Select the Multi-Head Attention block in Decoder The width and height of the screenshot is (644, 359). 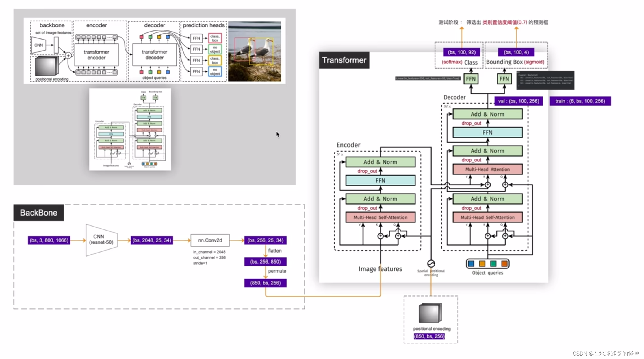[487, 169]
